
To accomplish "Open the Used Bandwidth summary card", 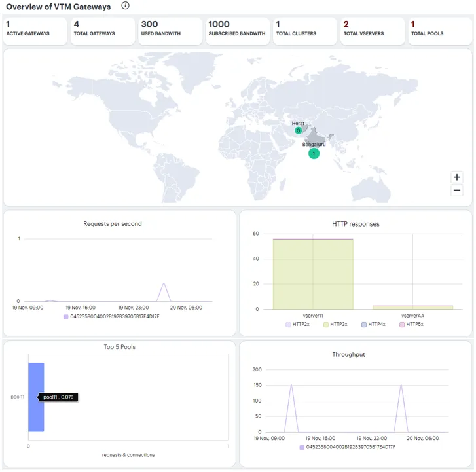I will coord(170,31).
